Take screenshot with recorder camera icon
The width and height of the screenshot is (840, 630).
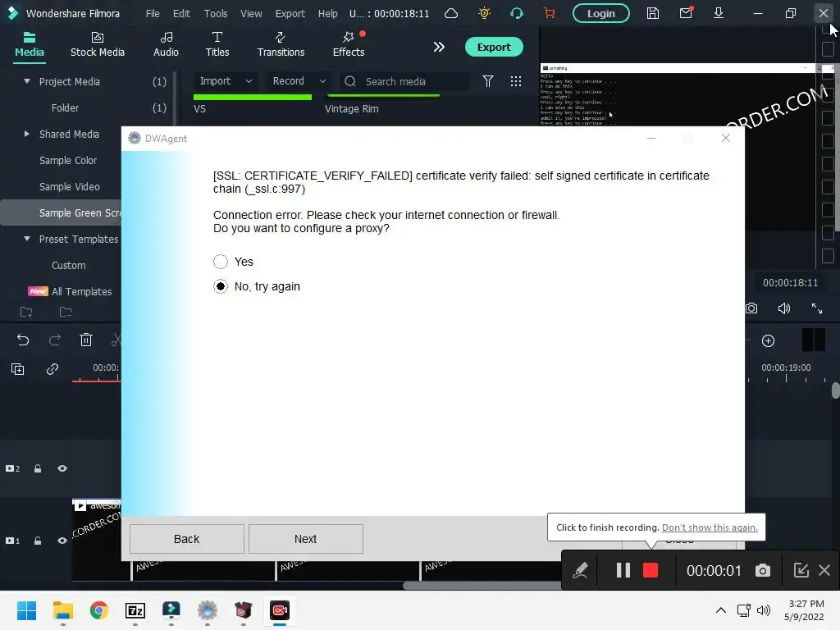[x=762, y=571]
